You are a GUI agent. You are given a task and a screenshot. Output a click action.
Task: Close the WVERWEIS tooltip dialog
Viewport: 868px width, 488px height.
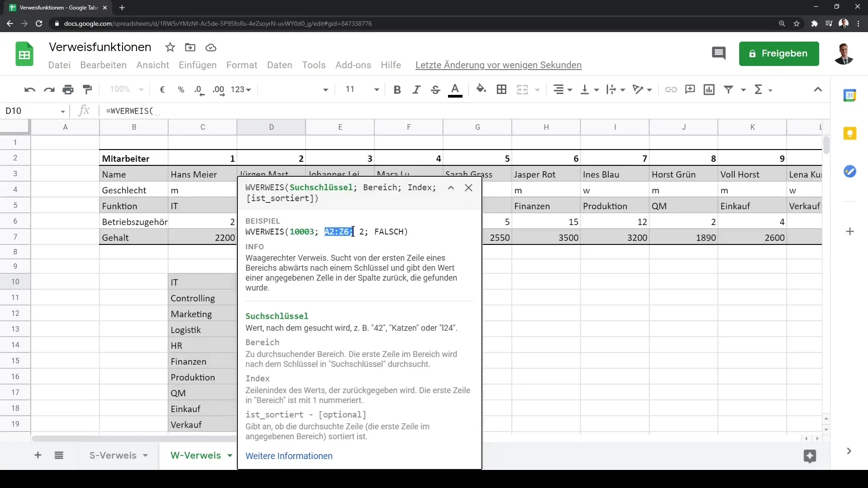(468, 188)
